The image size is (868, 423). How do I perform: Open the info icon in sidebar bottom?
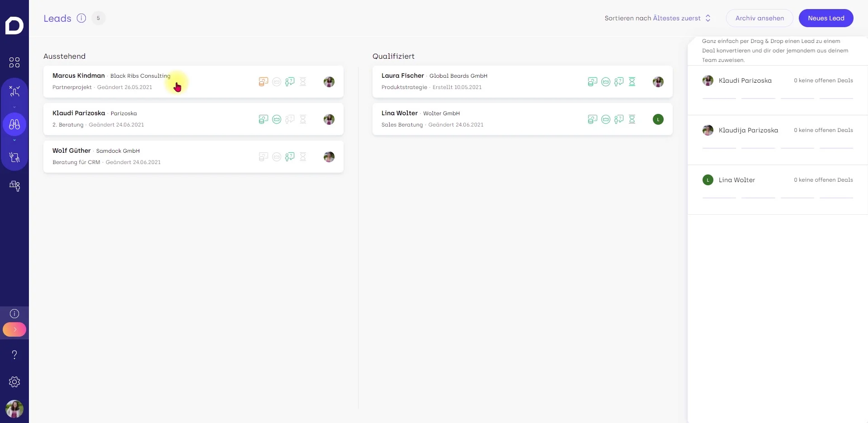[14, 314]
